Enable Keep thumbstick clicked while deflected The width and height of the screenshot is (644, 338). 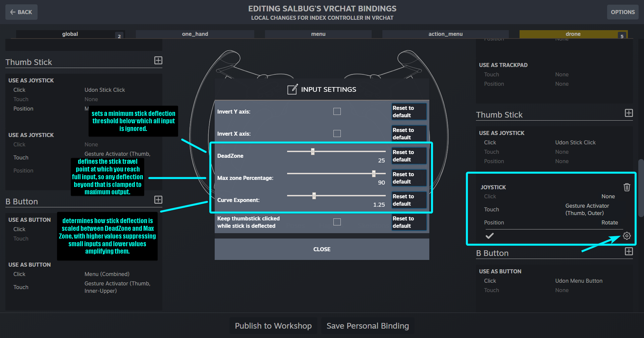click(x=337, y=222)
